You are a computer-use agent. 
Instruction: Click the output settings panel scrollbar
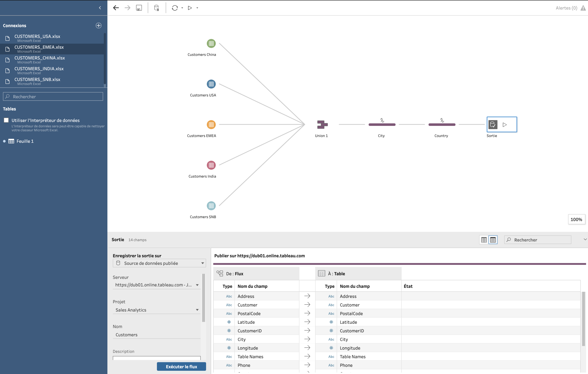point(203,298)
